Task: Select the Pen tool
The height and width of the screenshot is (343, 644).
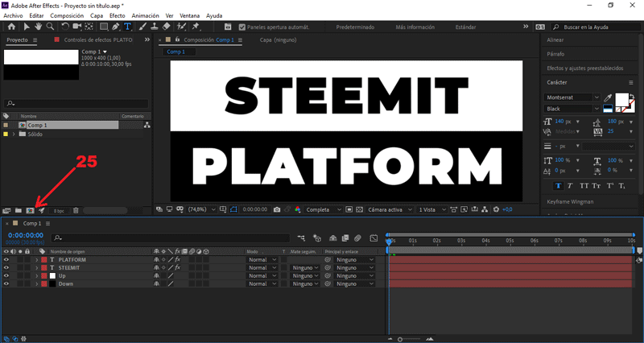Action: click(x=116, y=27)
